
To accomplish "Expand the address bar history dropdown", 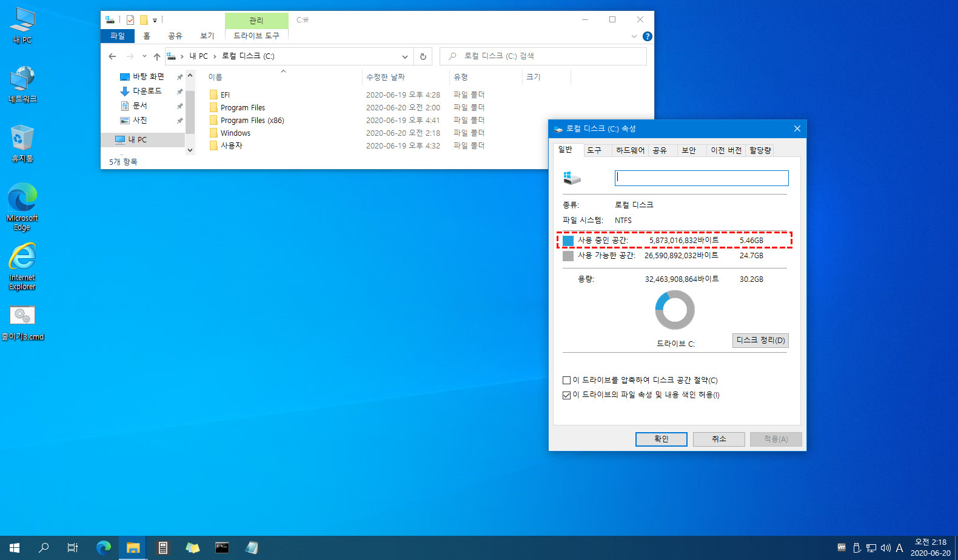I will pos(405,56).
